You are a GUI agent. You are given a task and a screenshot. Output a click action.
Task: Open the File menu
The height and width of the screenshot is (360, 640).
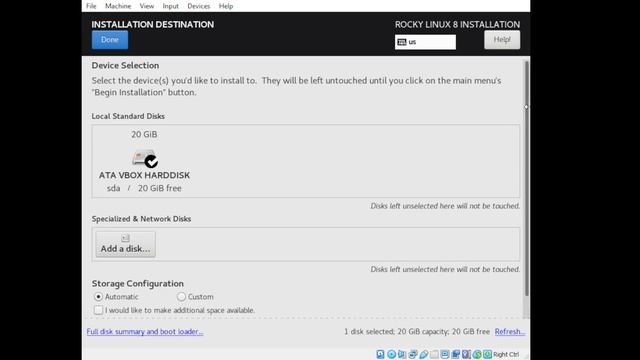91,6
